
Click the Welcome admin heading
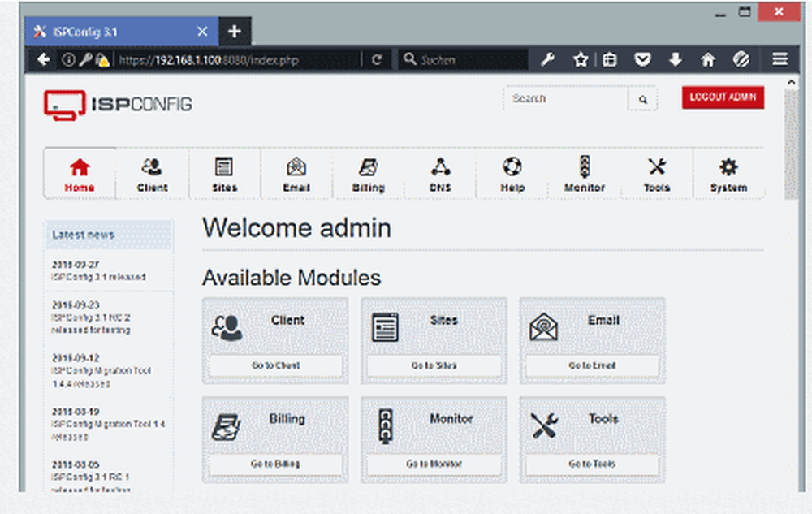click(296, 228)
